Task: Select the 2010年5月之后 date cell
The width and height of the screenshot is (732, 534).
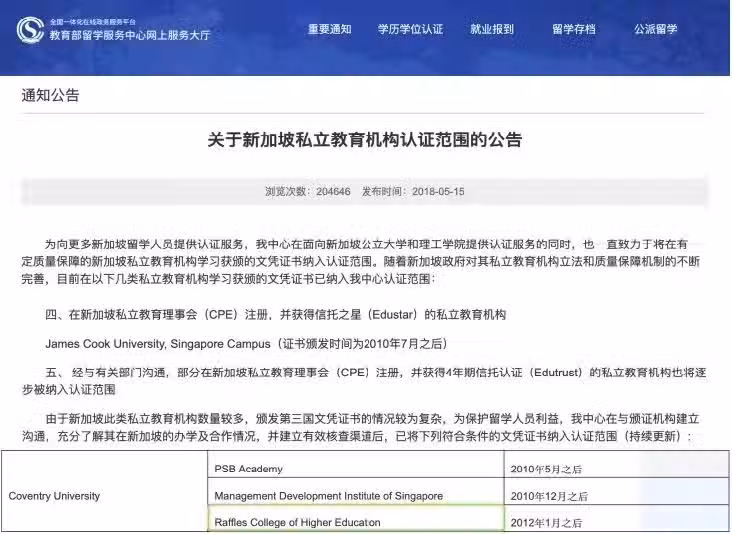Action: [x=617, y=465]
